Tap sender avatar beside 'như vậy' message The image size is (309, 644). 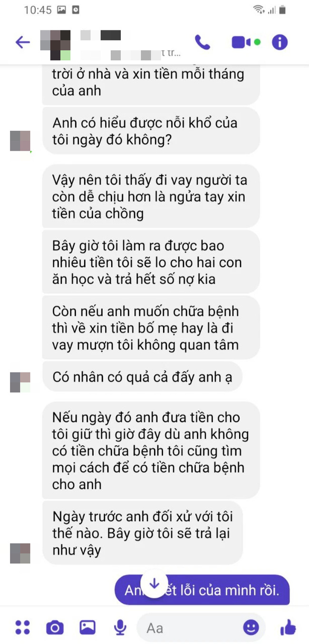point(20,553)
